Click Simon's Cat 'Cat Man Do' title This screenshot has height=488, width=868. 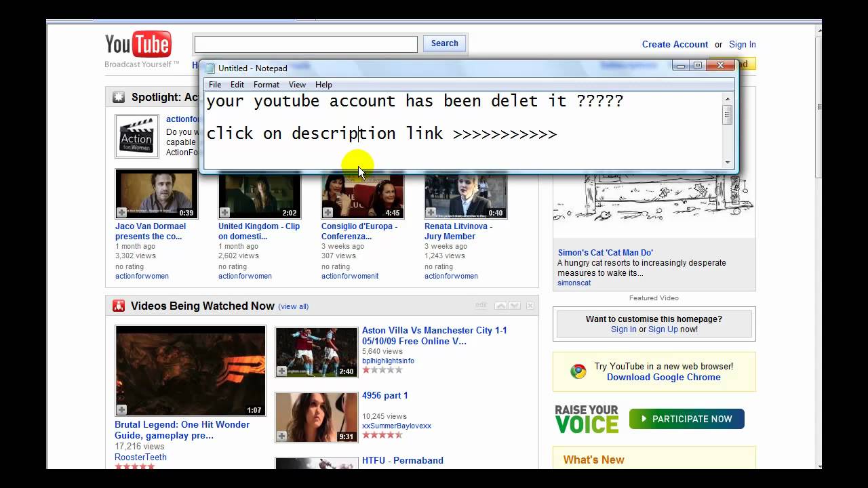(606, 253)
